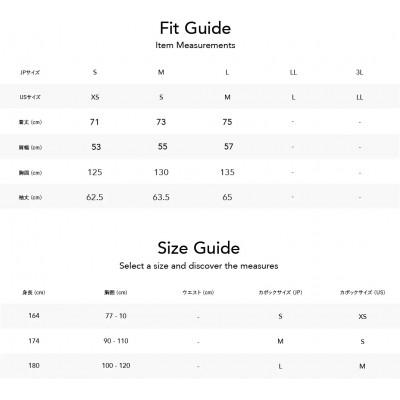Click the Fit Guide heading
400x400 pixels.
pyautogui.click(x=195, y=28)
